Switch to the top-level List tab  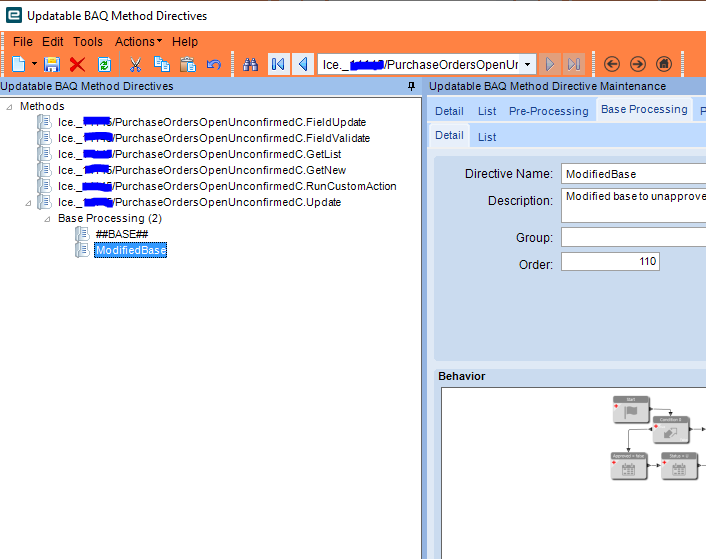(x=487, y=111)
